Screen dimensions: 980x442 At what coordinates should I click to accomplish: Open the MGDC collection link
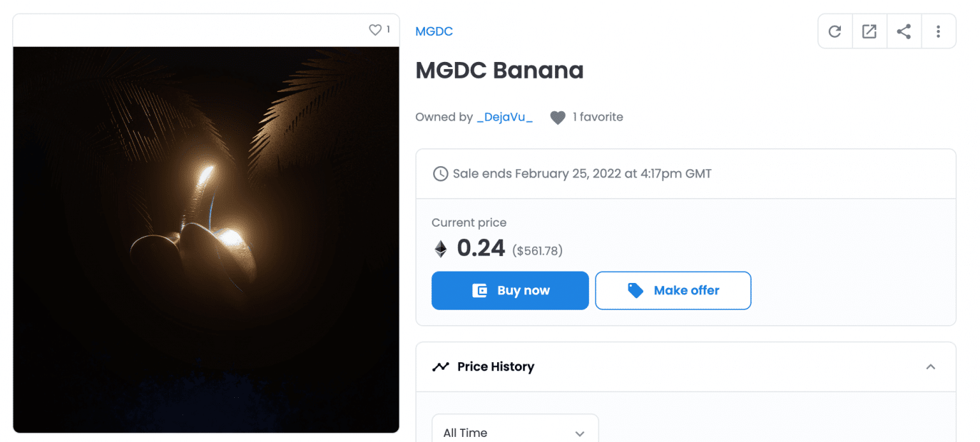coord(434,31)
